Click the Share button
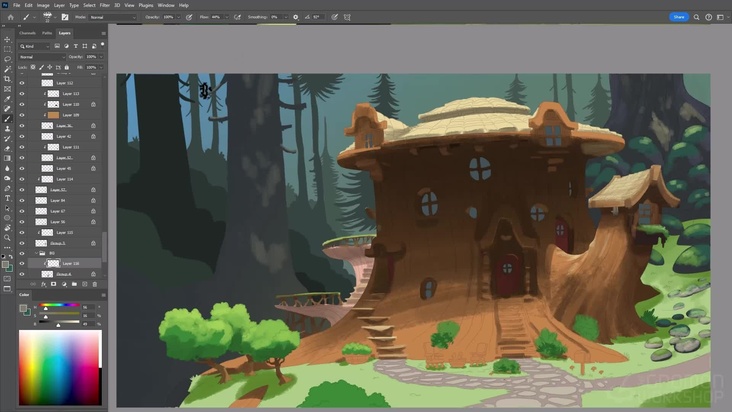 (x=679, y=17)
